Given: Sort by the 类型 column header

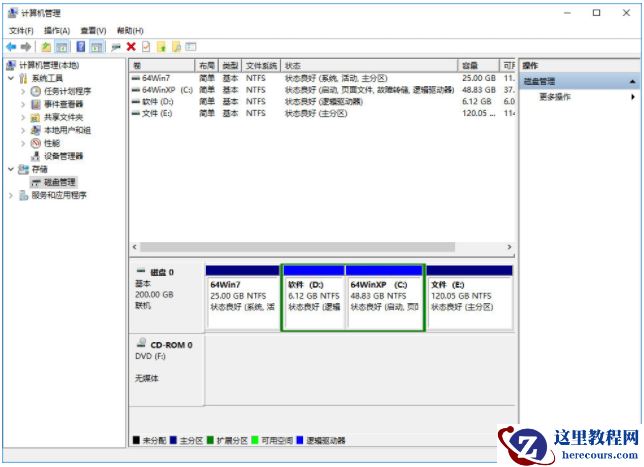Looking at the screenshot, I should (x=230, y=66).
